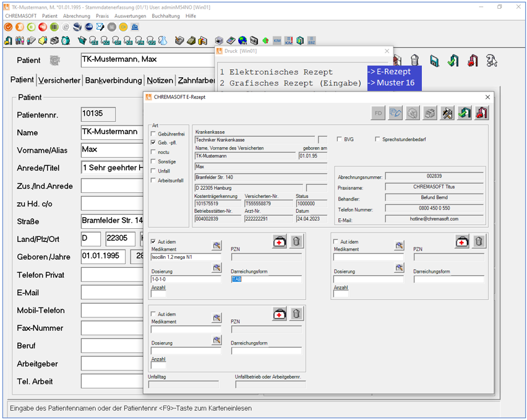Open dosage search icon above the 1-0-1-0 field
This screenshot has width=527, height=420.
pyautogui.click(x=216, y=268)
